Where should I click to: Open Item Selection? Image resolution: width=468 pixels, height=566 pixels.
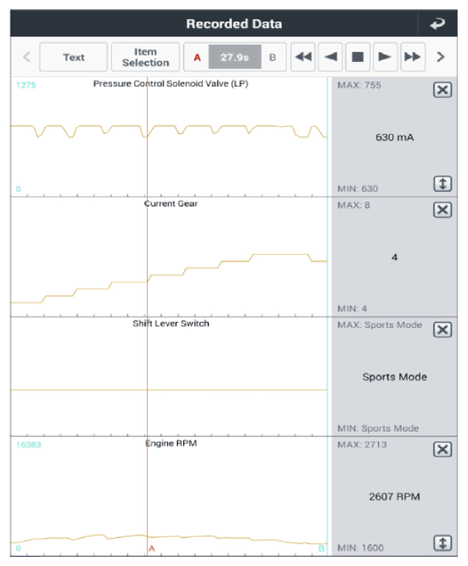click(x=145, y=57)
